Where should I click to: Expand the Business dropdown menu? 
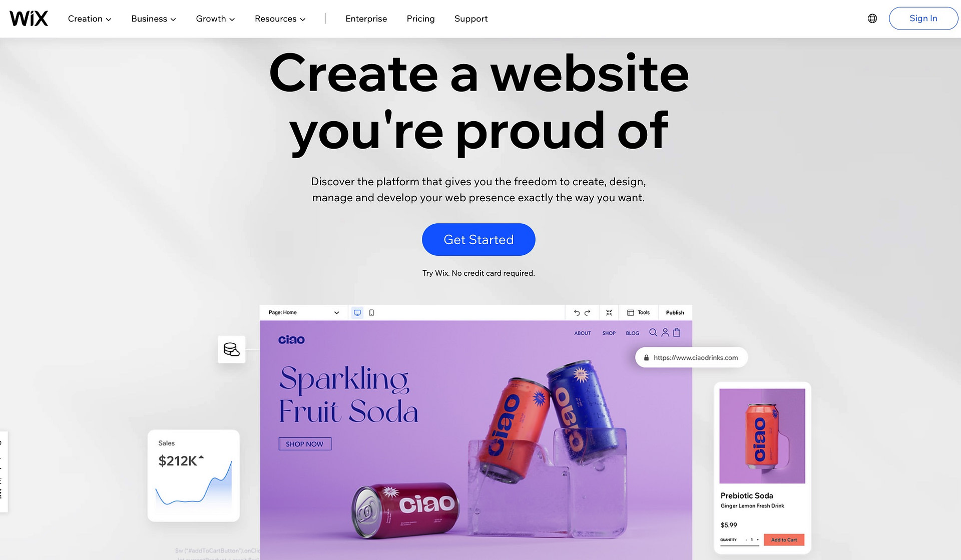click(153, 19)
